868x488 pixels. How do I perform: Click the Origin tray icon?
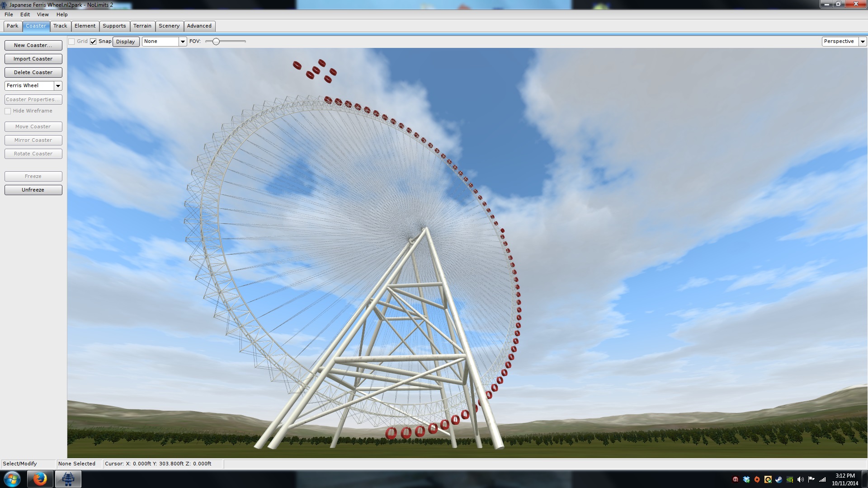(757, 479)
